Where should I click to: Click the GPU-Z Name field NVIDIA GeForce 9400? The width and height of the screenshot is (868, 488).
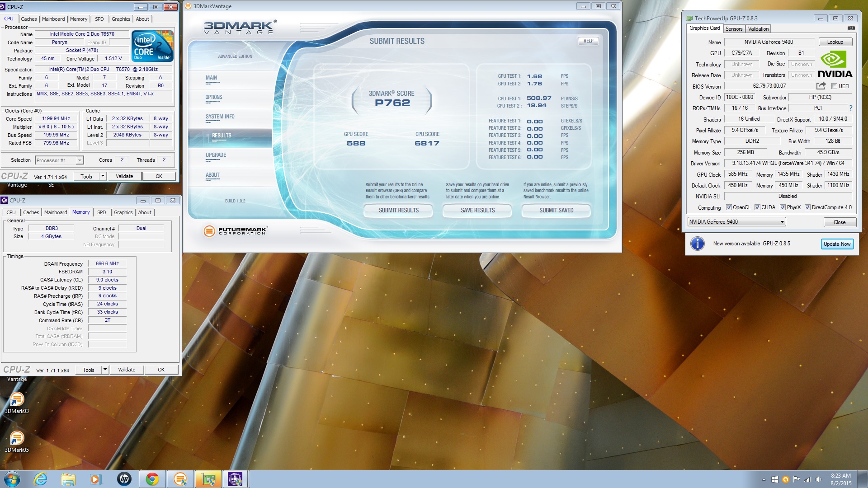769,42
